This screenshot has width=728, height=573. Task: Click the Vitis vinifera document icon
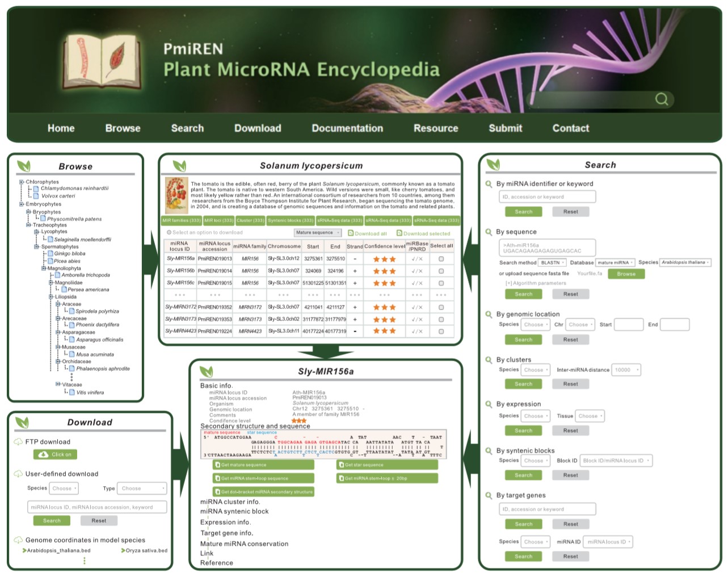(72, 392)
